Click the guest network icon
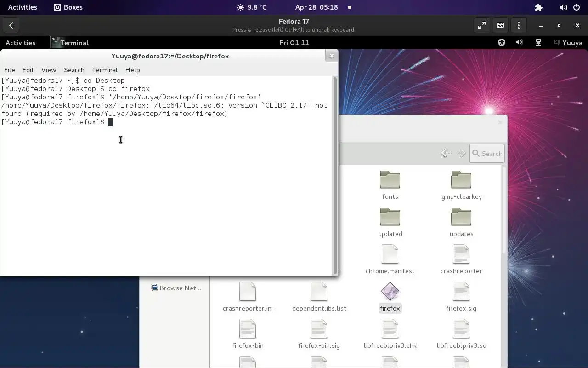 pyautogui.click(x=538, y=42)
